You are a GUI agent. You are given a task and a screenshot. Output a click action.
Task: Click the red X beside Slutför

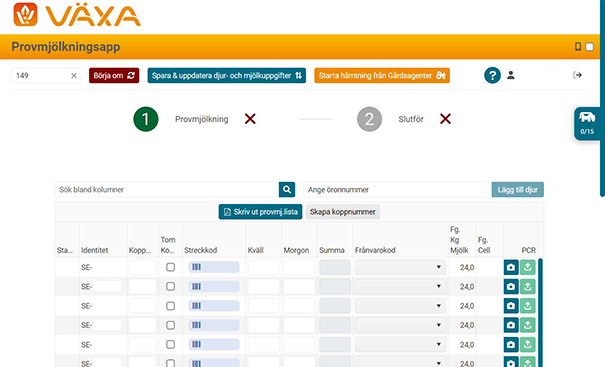tap(445, 119)
